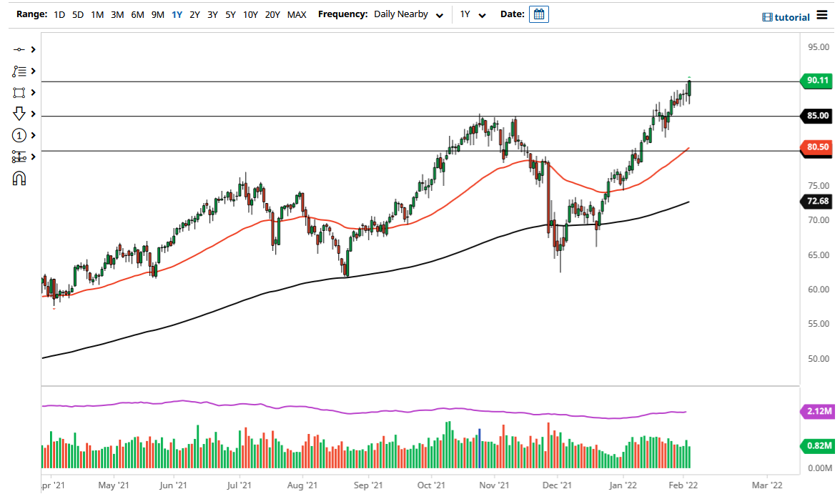Select the 10Y range
The height and width of the screenshot is (504, 840).
[x=250, y=15]
